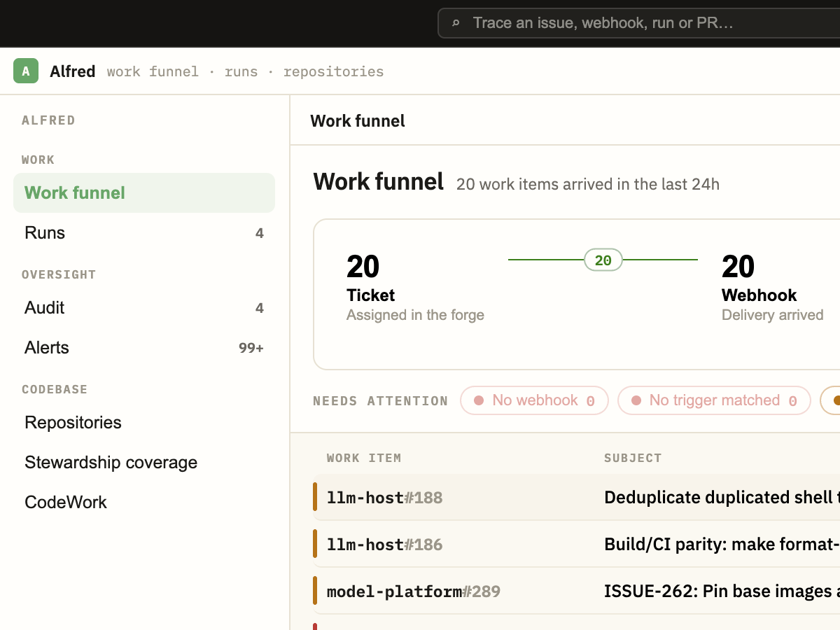Sort by SUBJECT column header
This screenshot has width=840, height=630.
(x=633, y=458)
